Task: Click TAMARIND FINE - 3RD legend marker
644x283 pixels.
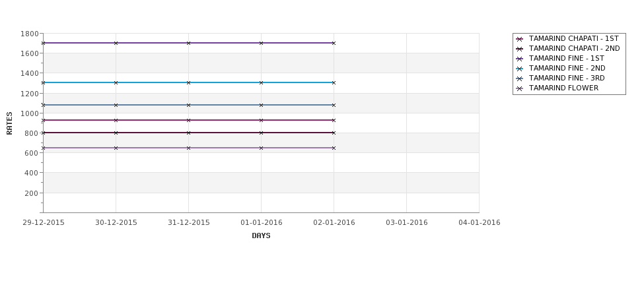Action: tap(520, 79)
